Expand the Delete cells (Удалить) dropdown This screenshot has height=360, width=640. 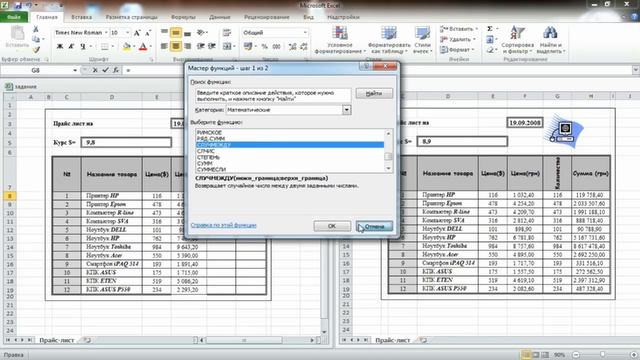coord(474,39)
